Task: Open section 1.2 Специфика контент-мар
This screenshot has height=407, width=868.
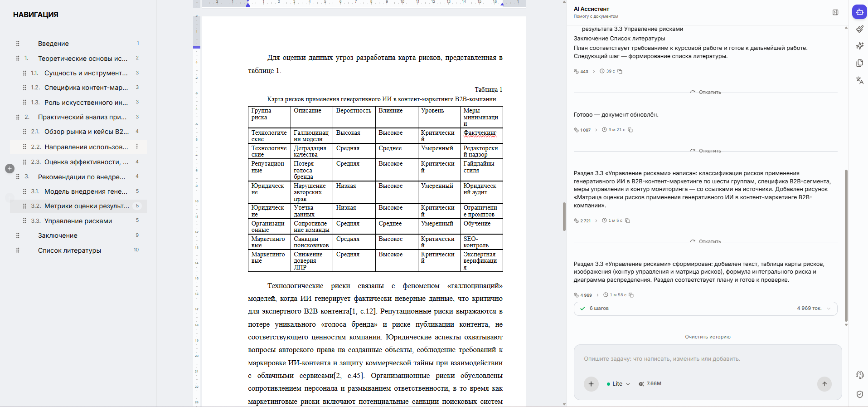Action: (86, 88)
